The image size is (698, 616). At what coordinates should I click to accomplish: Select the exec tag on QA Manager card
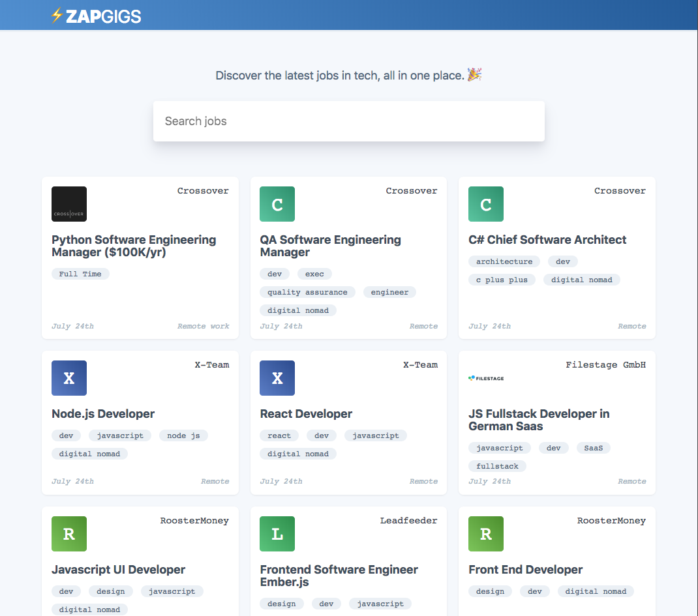pyautogui.click(x=314, y=274)
